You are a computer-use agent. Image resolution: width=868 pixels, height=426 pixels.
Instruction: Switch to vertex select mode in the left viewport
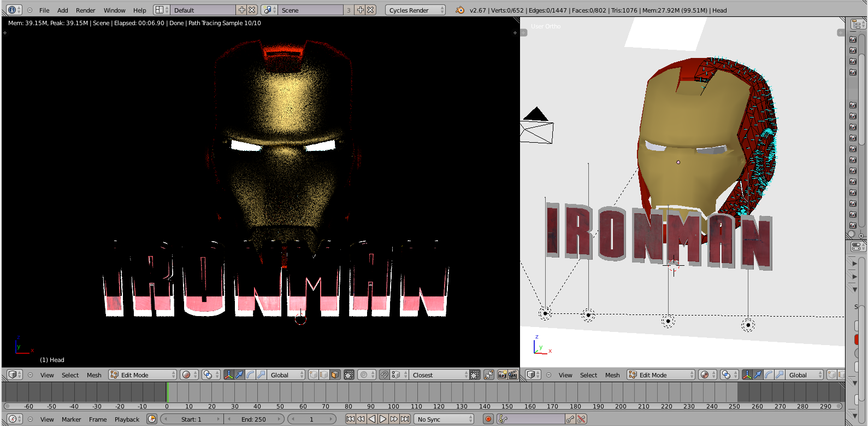pos(314,375)
